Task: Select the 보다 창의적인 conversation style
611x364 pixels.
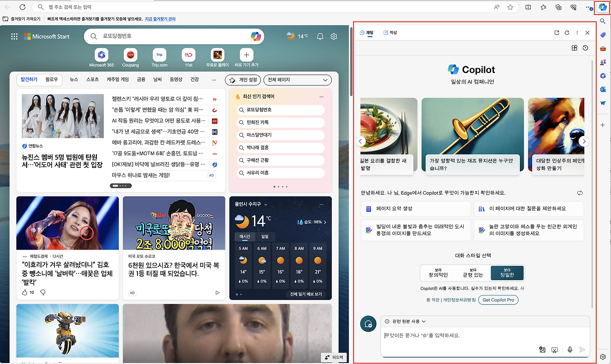Action: [x=438, y=273]
